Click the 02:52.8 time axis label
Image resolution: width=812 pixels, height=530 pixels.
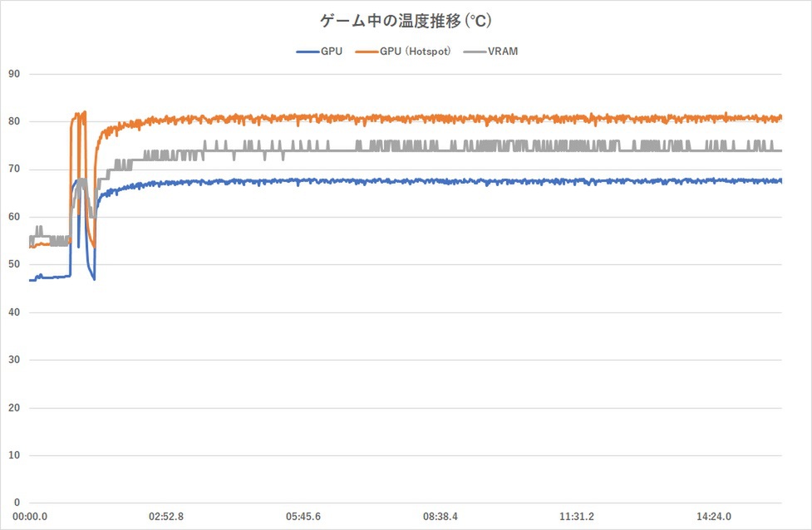pos(167,517)
